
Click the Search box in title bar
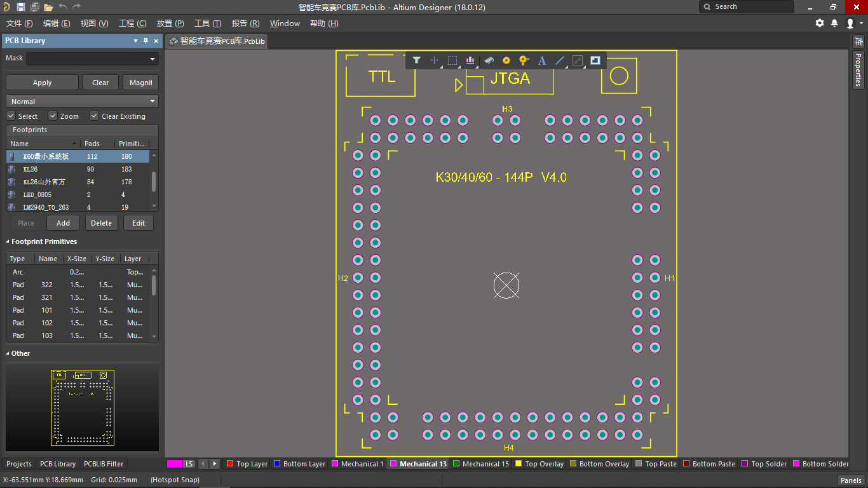point(747,7)
